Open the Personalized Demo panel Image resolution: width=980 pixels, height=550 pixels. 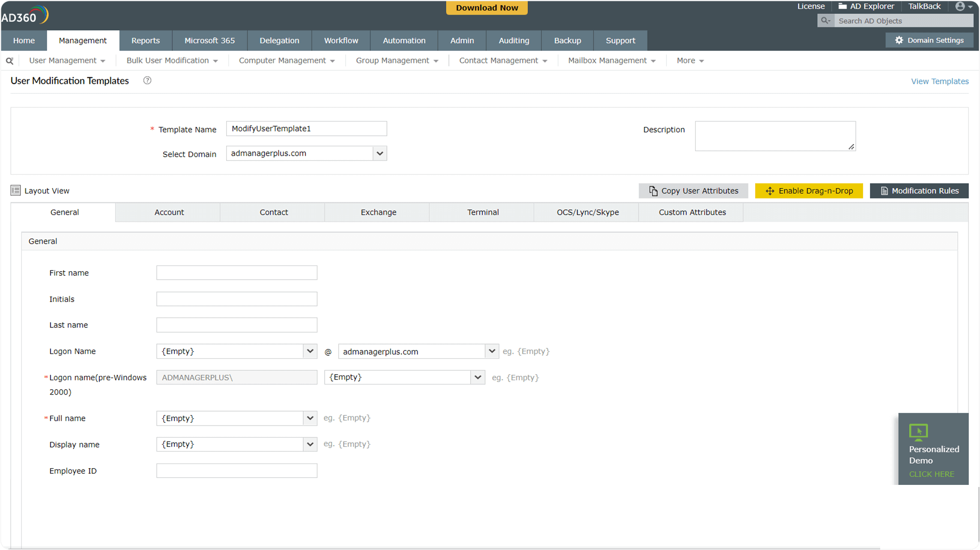tap(933, 449)
